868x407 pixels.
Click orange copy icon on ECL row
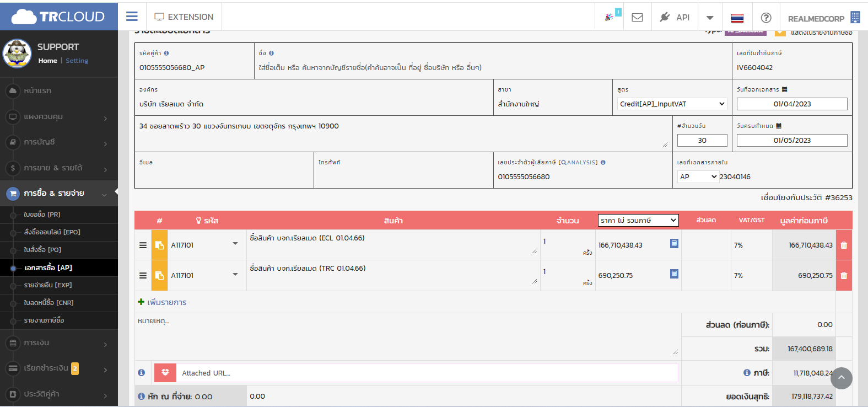pos(159,245)
